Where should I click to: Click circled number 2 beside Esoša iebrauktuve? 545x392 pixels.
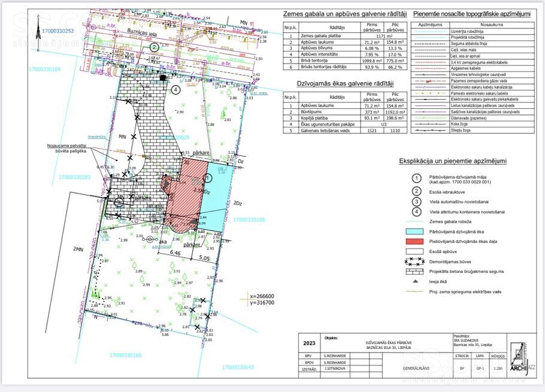tap(414, 191)
